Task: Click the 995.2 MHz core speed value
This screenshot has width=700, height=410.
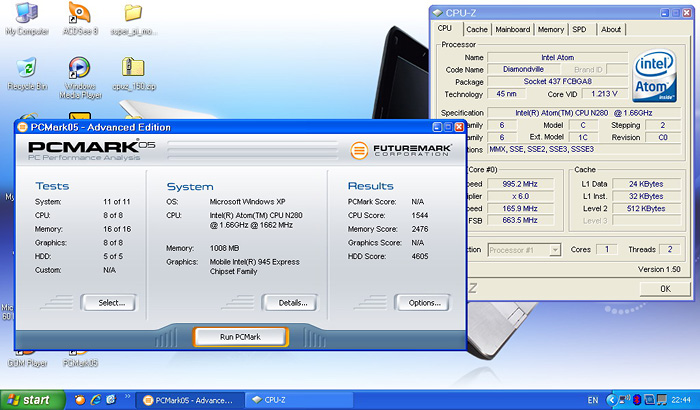Action: (x=520, y=184)
